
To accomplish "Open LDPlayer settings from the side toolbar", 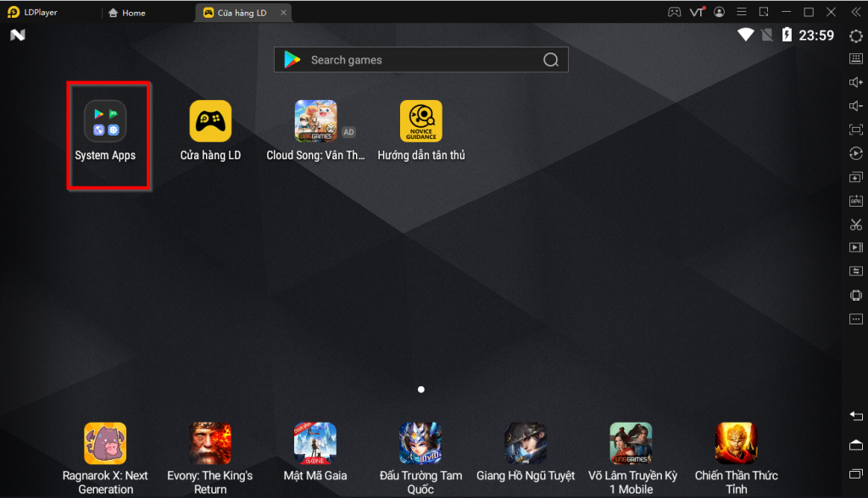I will (x=856, y=36).
